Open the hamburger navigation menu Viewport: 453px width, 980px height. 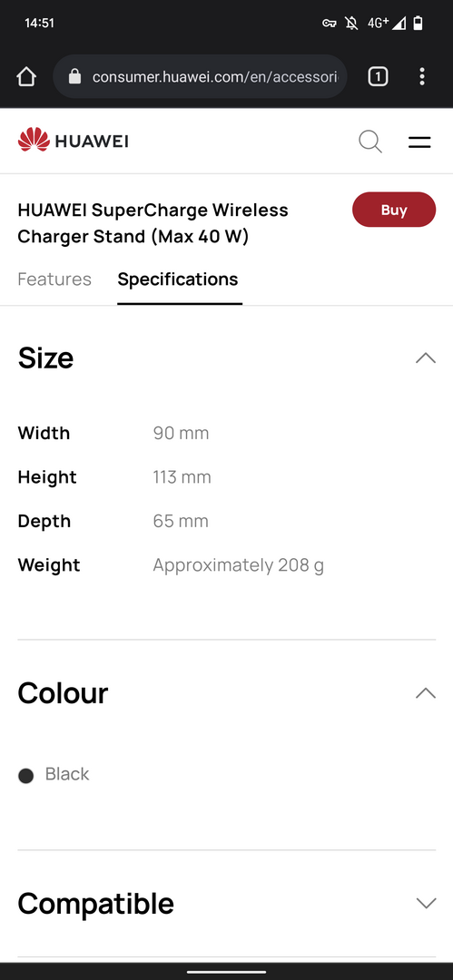pyautogui.click(x=419, y=142)
